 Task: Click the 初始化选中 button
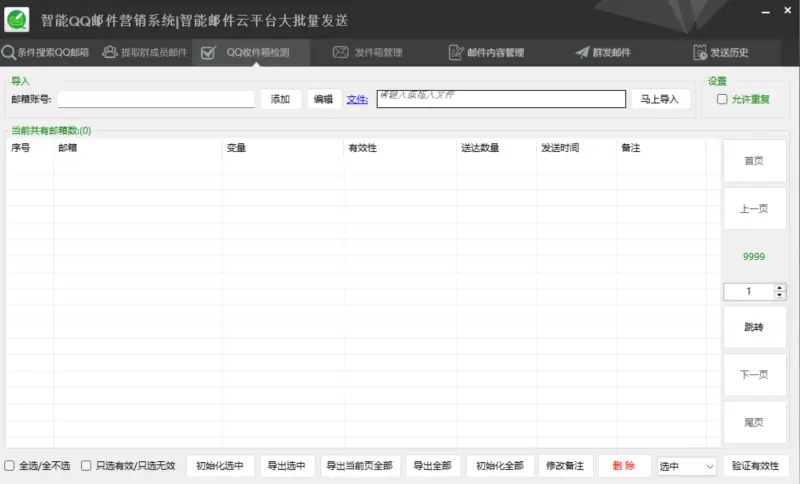click(220, 466)
